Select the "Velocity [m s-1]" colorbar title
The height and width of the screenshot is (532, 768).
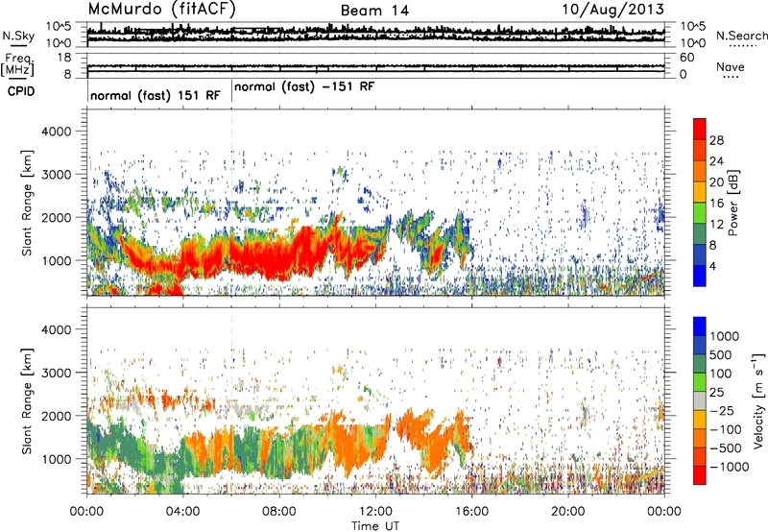pos(758,400)
